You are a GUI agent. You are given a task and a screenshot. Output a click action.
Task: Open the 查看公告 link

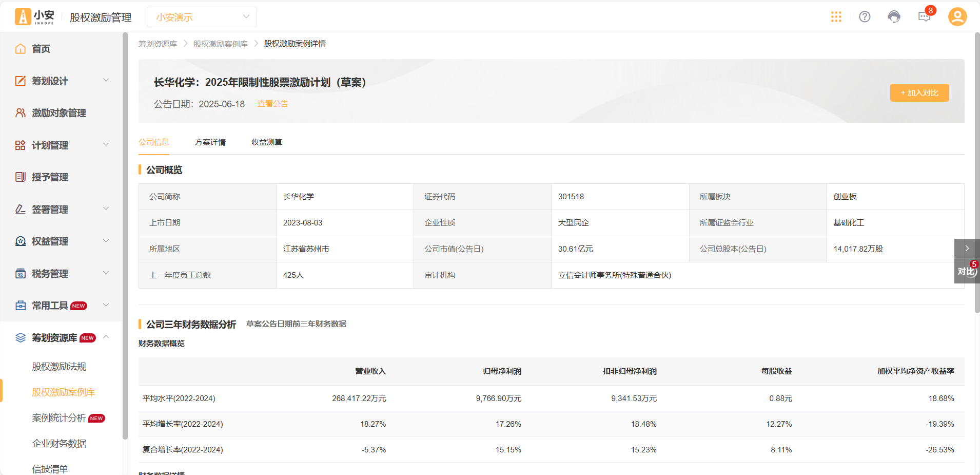click(x=272, y=104)
